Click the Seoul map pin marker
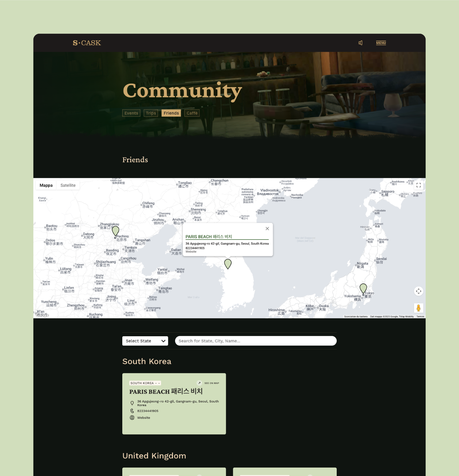459x476 pixels. (x=228, y=264)
